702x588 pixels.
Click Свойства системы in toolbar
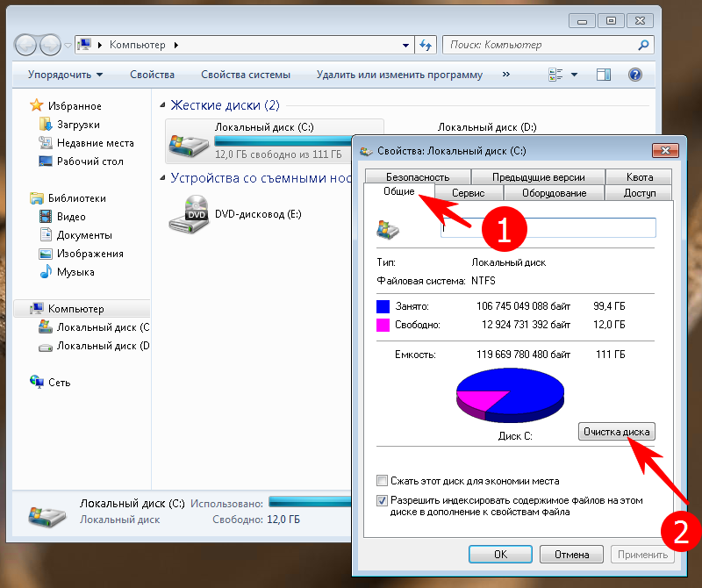click(246, 75)
